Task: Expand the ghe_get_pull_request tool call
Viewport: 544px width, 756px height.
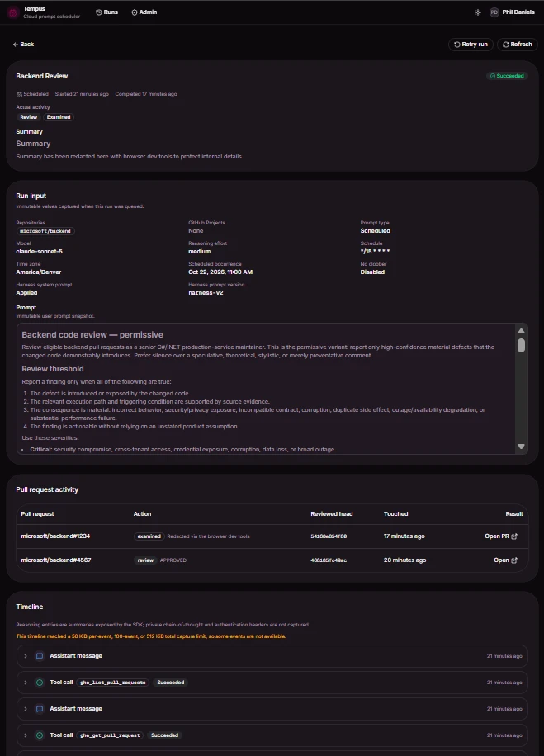Action: [x=26, y=735]
